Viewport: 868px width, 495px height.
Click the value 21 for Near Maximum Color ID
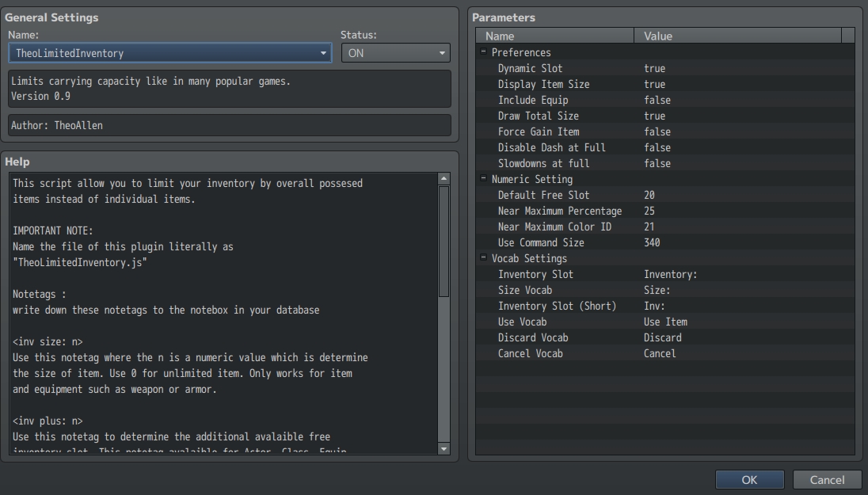(x=649, y=227)
